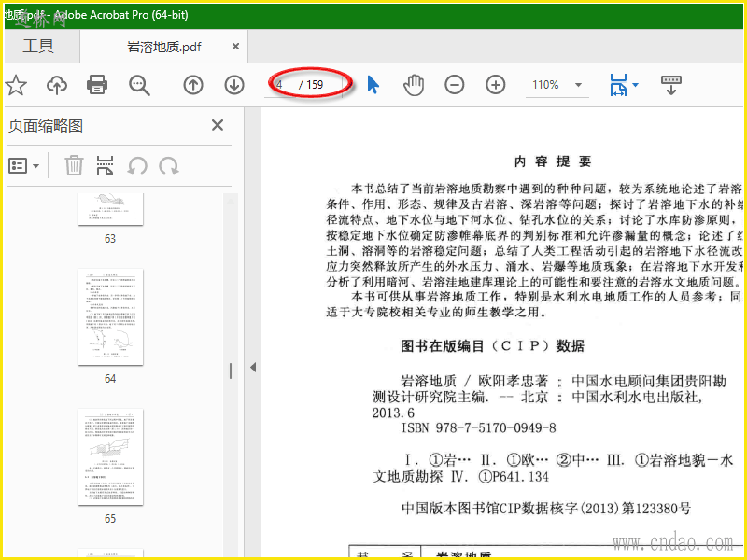
Task: Click the star bookmark icon
Action: [x=16, y=85]
